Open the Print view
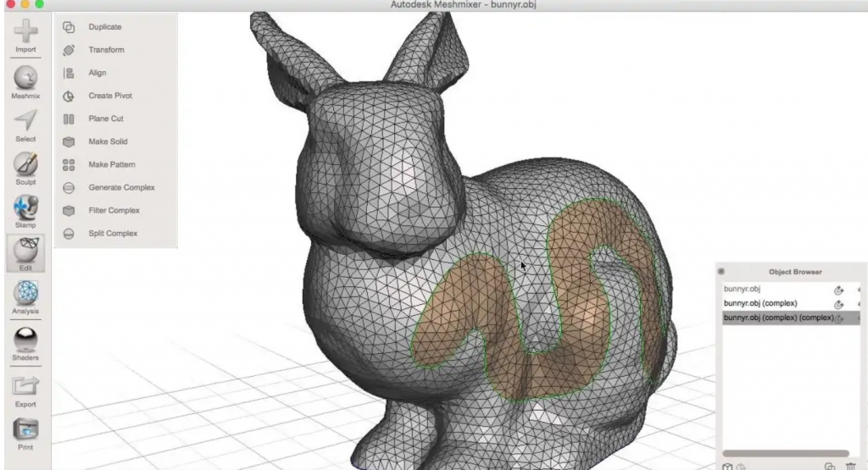868x470 pixels. point(25,434)
